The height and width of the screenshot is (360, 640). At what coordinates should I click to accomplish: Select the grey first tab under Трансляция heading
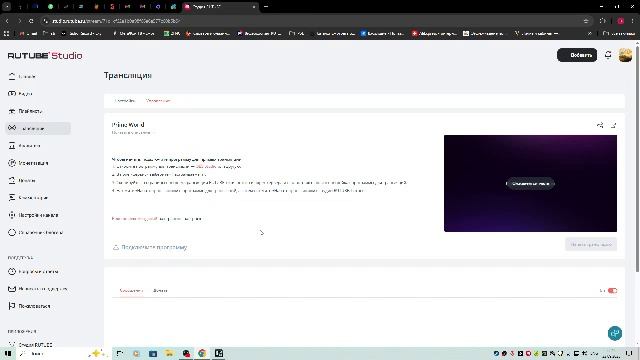[x=124, y=100]
